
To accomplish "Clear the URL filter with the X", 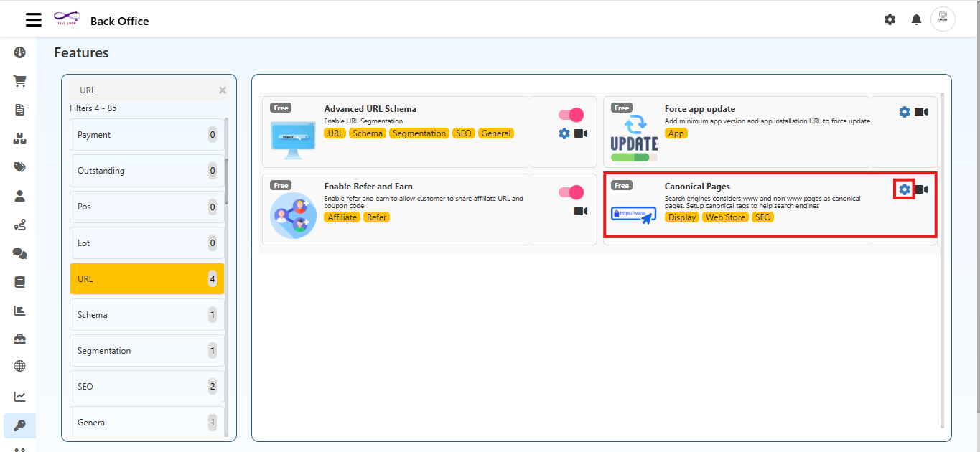I will pyautogui.click(x=222, y=90).
